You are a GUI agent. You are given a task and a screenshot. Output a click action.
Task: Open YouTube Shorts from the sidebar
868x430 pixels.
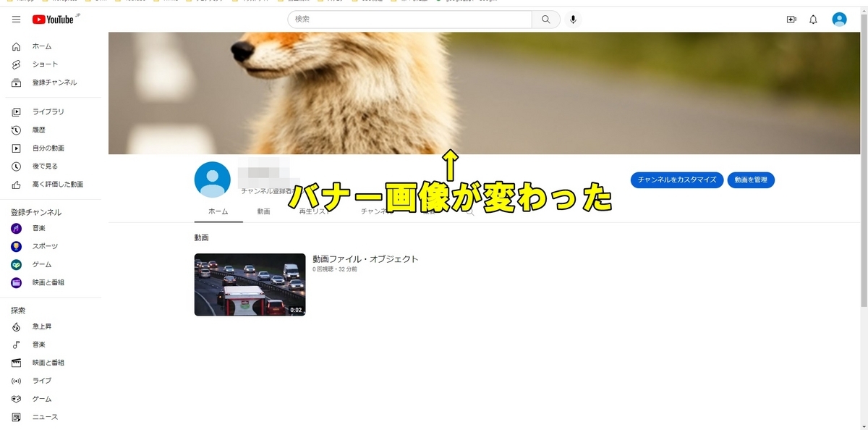point(43,64)
